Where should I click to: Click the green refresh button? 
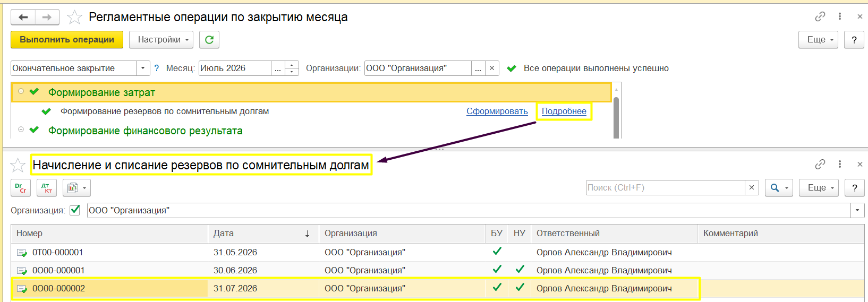point(209,40)
